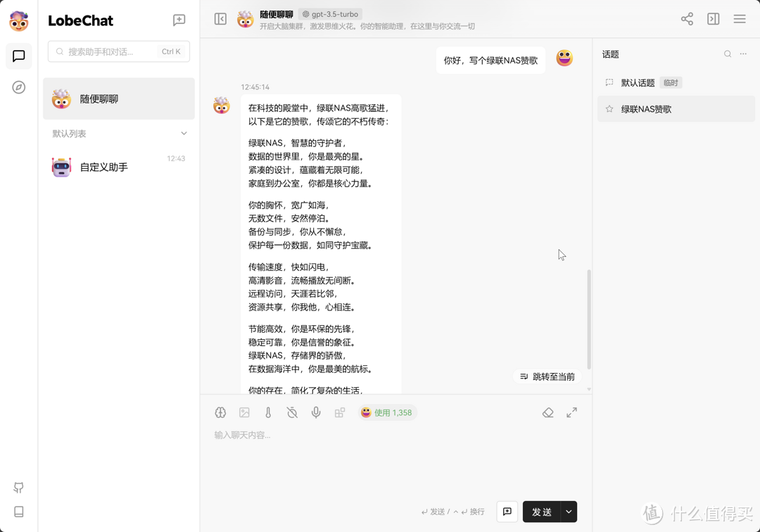Expand the 默认列表 assistant list
Viewport: 760px width, 532px height.
pos(184,133)
